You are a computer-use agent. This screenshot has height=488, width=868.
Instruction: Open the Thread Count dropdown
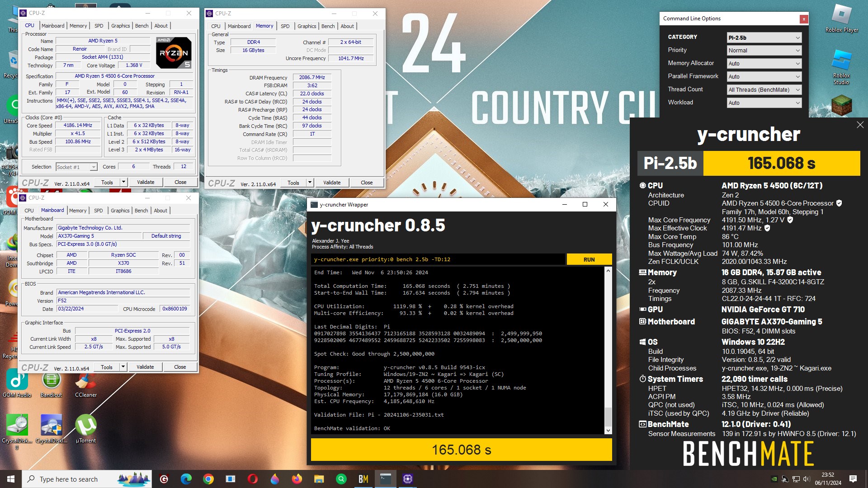(x=764, y=90)
